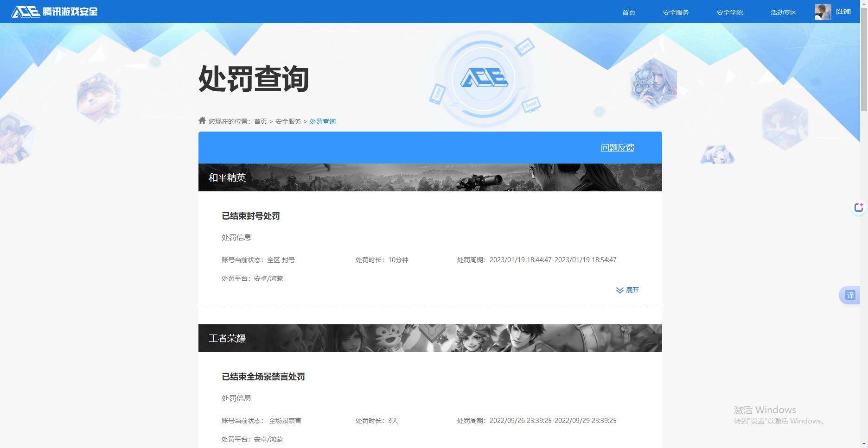Image resolution: width=868 pixels, height=448 pixels.
Task: Click the 2023/01/19 处罚周期 date range
Action: click(537, 260)
